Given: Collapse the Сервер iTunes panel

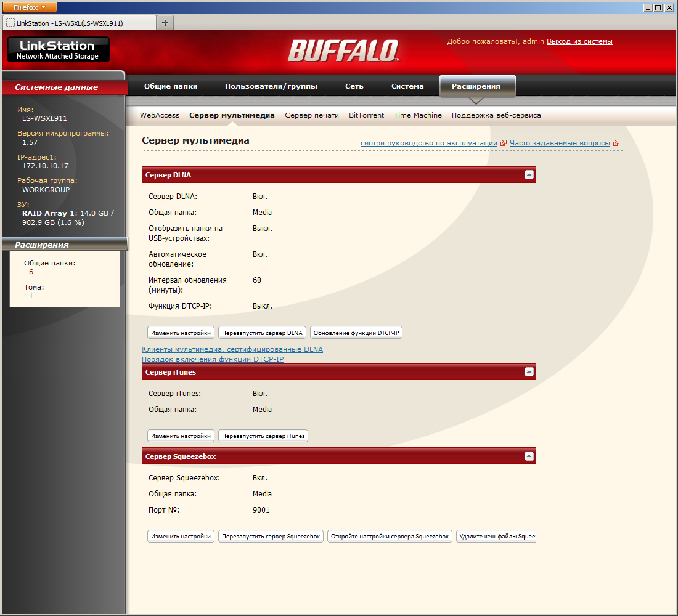Looking at the screenshot, I should pos(529,372).
